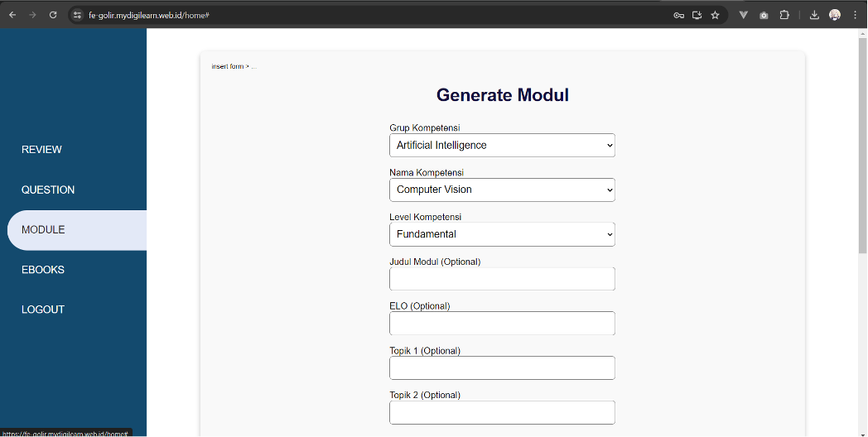Click the browser back arrow icon
The height and width of the screenshot is (437, 868).
12,15
